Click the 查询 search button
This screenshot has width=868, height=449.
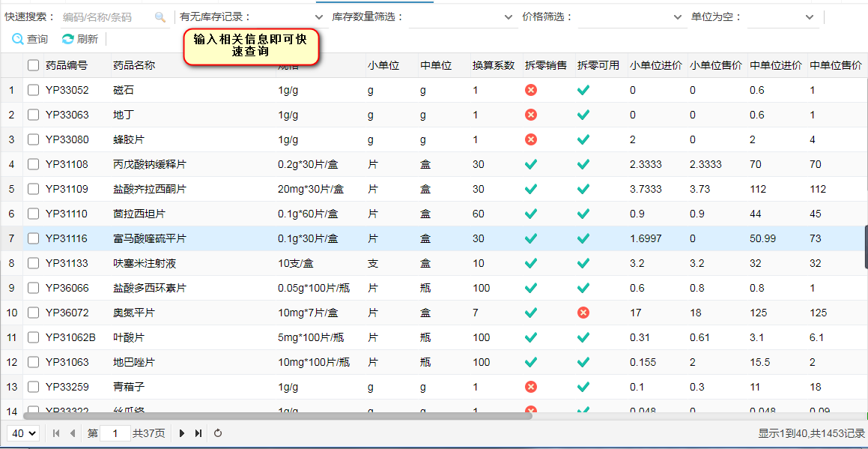point(30,39)
